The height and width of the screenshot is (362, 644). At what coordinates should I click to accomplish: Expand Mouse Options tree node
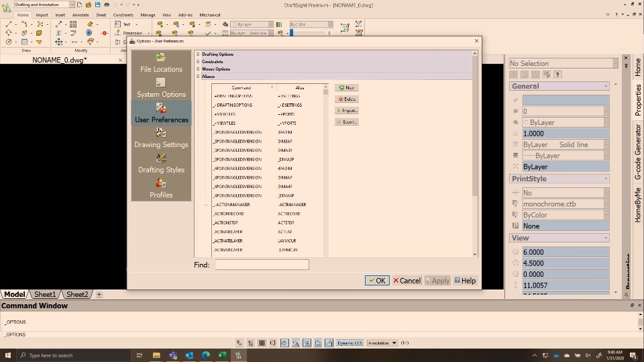click(198, 69)
